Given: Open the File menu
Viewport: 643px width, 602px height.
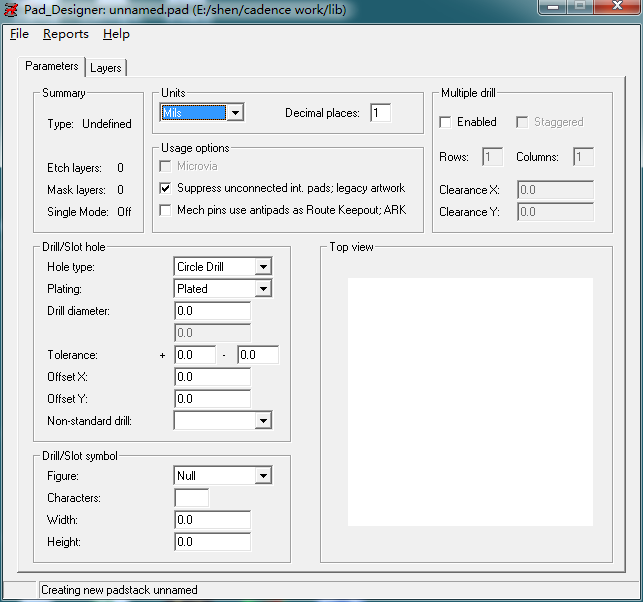Looking at the screenshot, I should point(19,34).
